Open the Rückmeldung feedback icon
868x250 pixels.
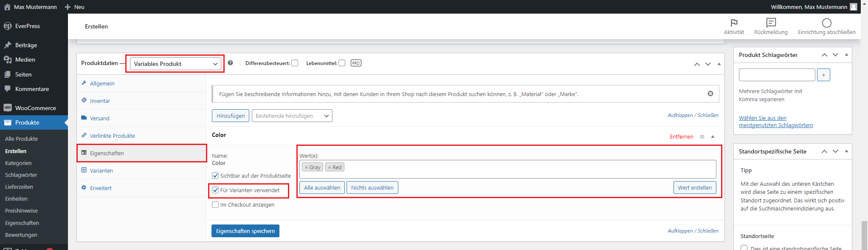(771, 23)
